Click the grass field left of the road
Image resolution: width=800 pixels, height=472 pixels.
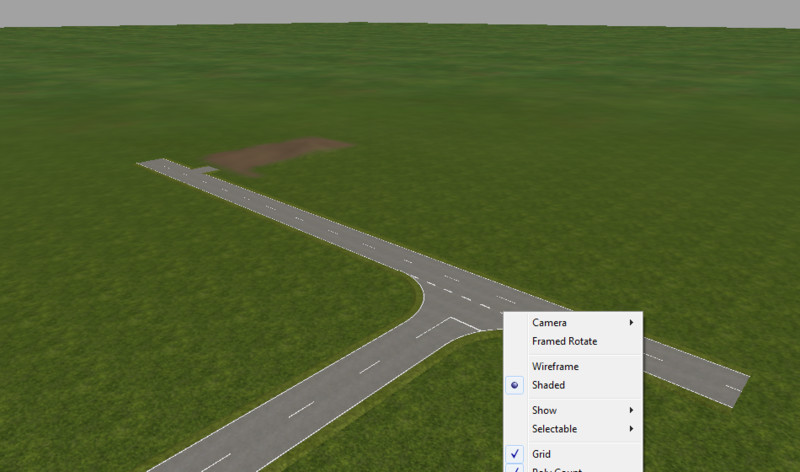[x=150, y=300]
